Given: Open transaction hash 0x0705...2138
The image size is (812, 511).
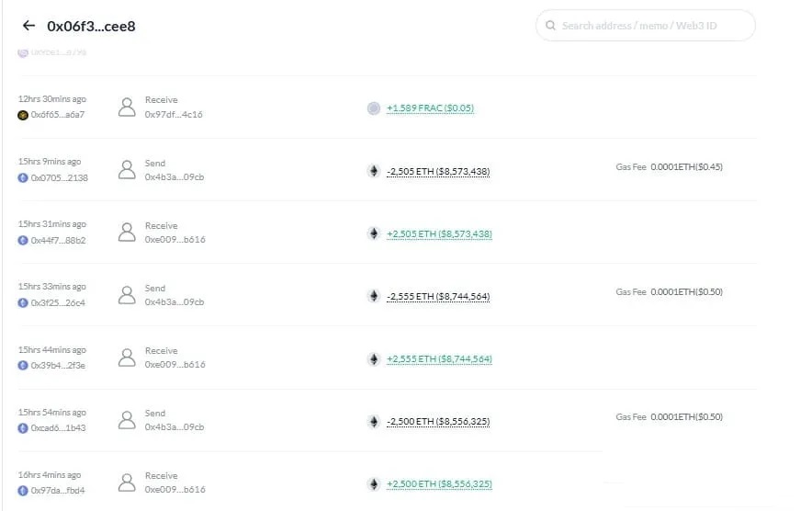Looking at the screenshot, I should [59, 177].
